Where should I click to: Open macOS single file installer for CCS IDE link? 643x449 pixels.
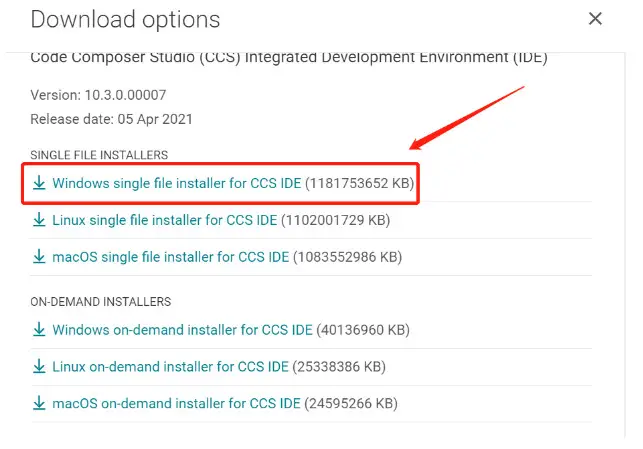pyautogui.click(x=170, y=257)
